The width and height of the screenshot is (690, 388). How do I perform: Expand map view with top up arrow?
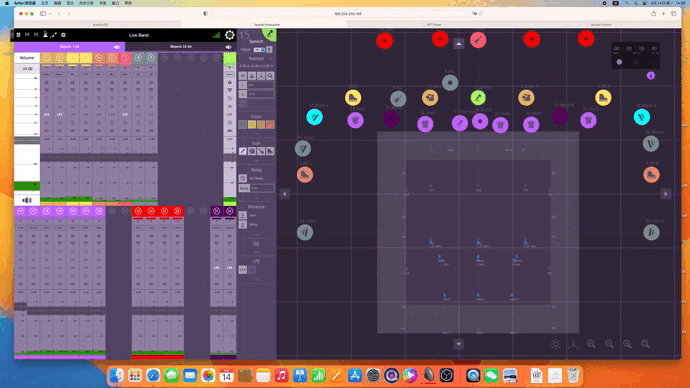459,44
